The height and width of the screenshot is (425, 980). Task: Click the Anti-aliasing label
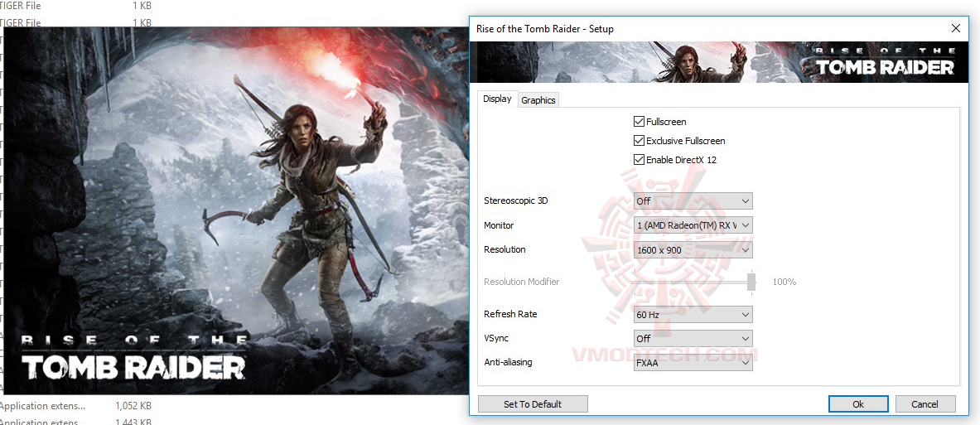508,362
